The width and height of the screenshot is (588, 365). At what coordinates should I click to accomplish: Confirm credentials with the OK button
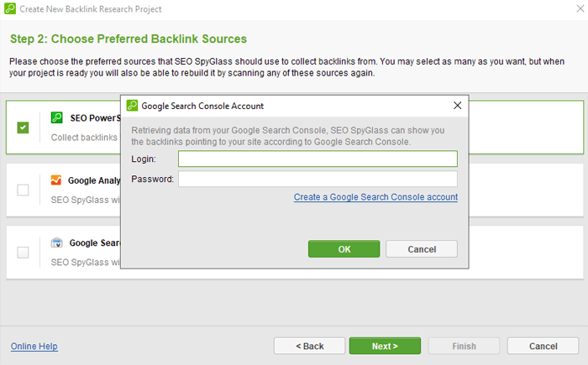[x=344, y=249]
